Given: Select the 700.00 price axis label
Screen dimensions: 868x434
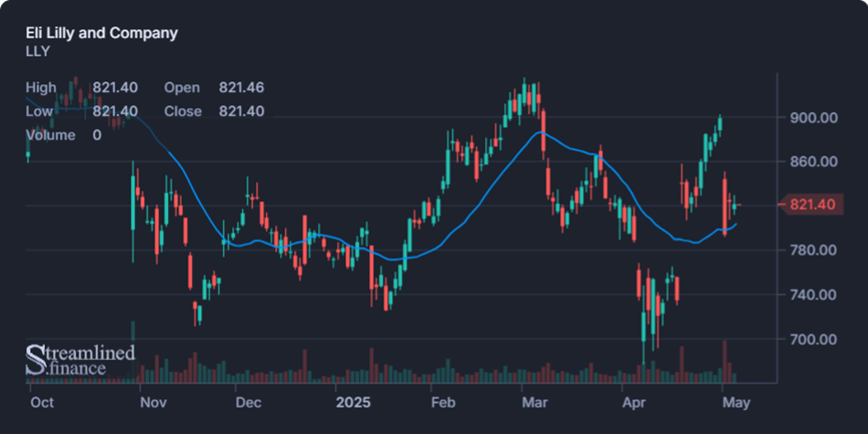Looking at the screenshot, I should point(812,339).
